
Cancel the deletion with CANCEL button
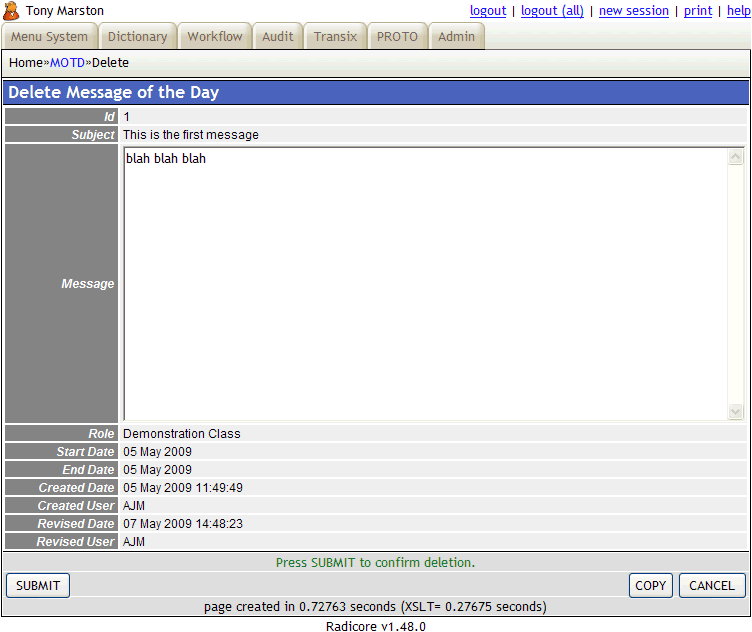point(712,586)
